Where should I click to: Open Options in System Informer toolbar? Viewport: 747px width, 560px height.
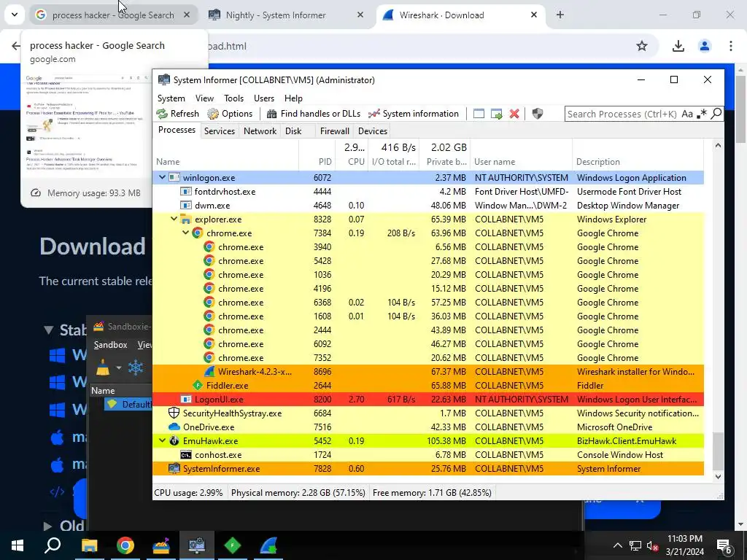pyautogui.click(x=230, y=114)
